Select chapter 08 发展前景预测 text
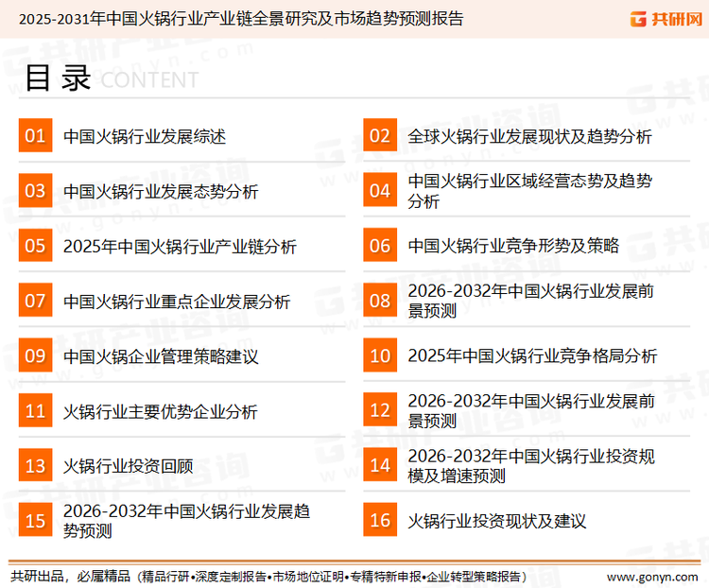Image resolution: width=709 pixels, height=588 pixels. (x=531, y=301)
